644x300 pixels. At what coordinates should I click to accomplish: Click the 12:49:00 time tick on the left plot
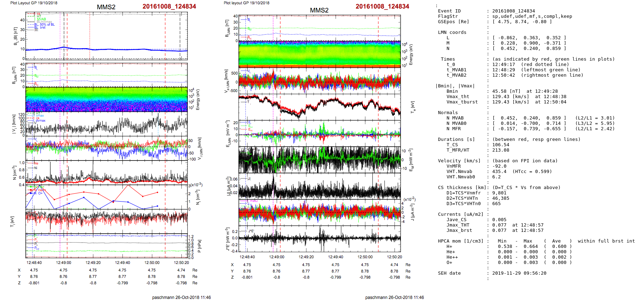pyautogui.click(x=64, y=263)
